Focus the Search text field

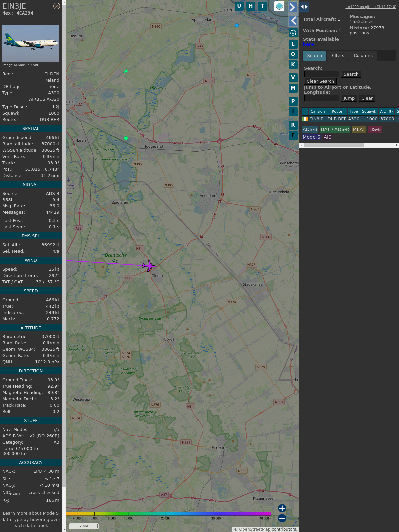point(322,74)
